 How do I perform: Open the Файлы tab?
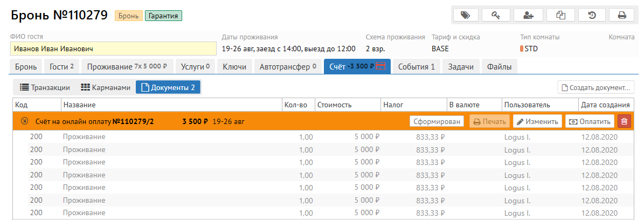click(x=500, y=67)
